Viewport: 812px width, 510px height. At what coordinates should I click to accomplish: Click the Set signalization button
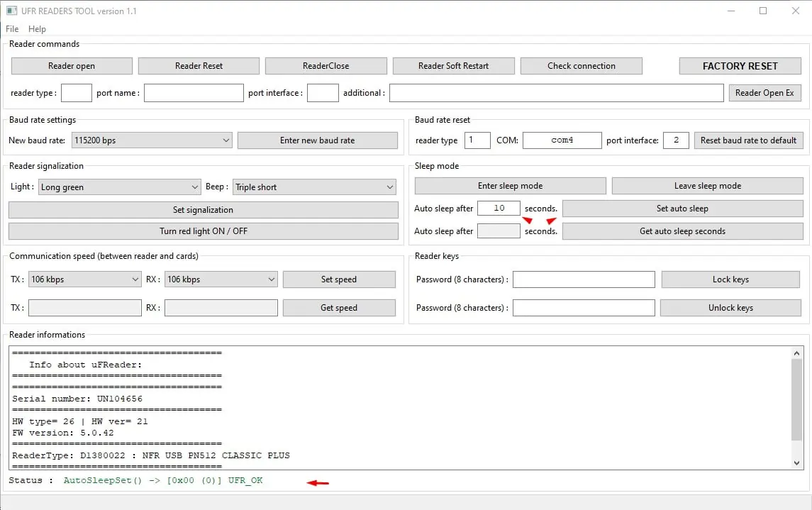click(x=203, y=210)
